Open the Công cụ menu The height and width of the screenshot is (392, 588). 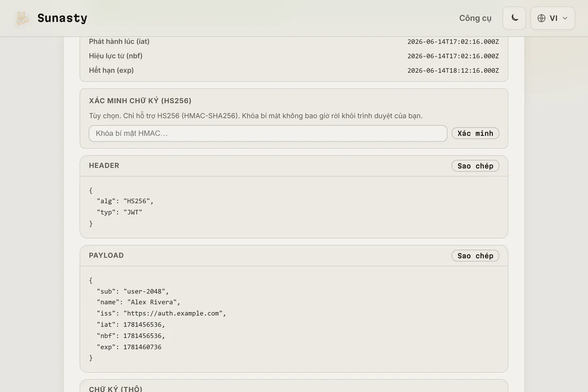coord(475,18)
